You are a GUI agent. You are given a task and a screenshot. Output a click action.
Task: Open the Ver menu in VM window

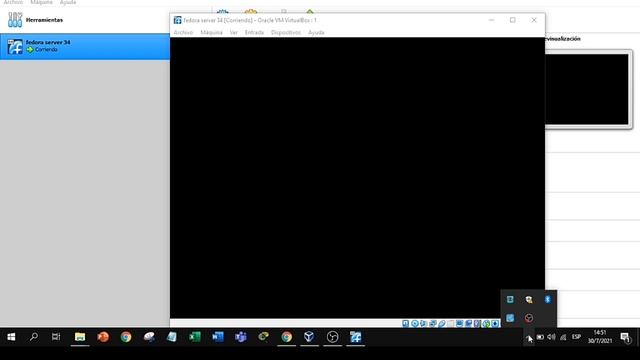tap(233, 32)
